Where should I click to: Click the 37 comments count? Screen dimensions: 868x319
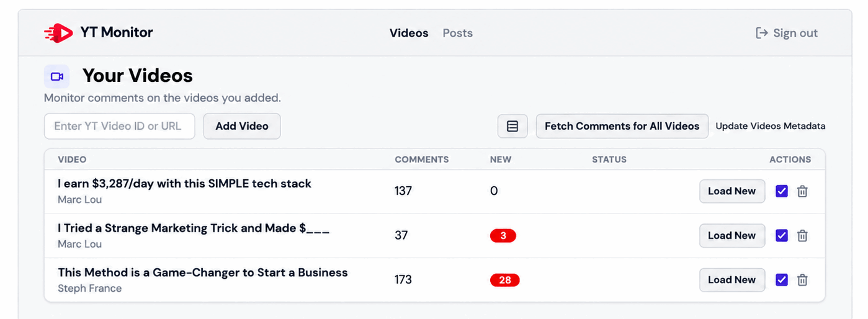(401, 236)
